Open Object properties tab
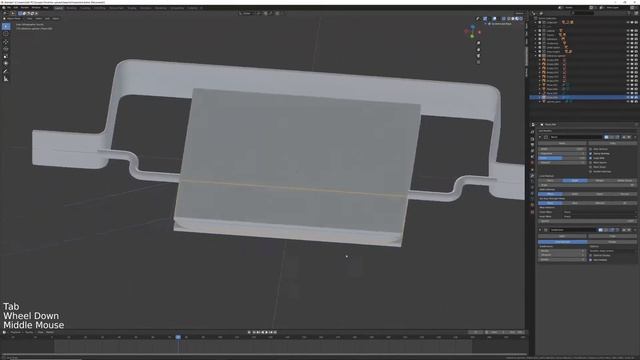 532,169
